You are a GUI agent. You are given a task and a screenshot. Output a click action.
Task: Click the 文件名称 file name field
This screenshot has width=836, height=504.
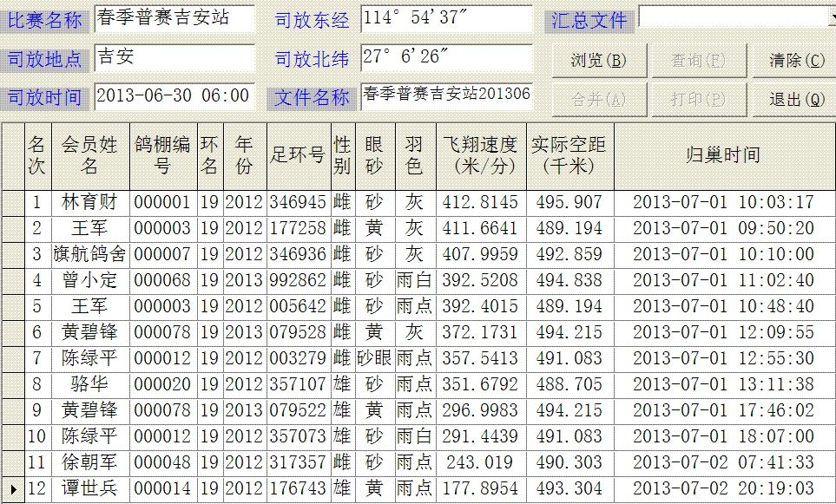coord(445,95)
